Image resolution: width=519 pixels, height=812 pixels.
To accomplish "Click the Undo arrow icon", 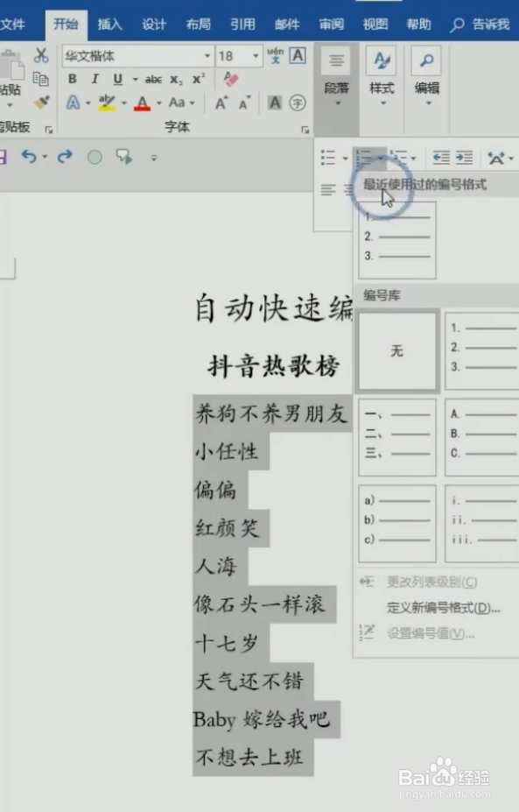I will point(29,157).
